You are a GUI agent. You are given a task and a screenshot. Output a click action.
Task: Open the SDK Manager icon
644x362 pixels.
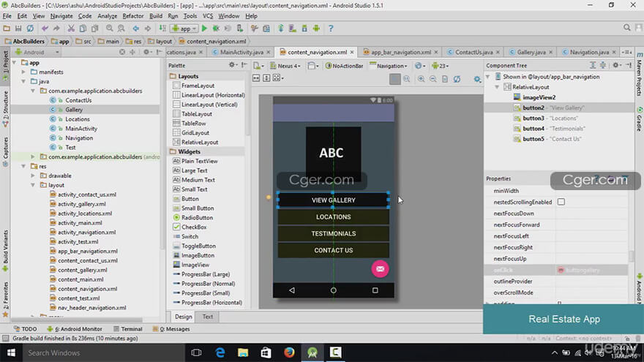(x=304, y=29)
